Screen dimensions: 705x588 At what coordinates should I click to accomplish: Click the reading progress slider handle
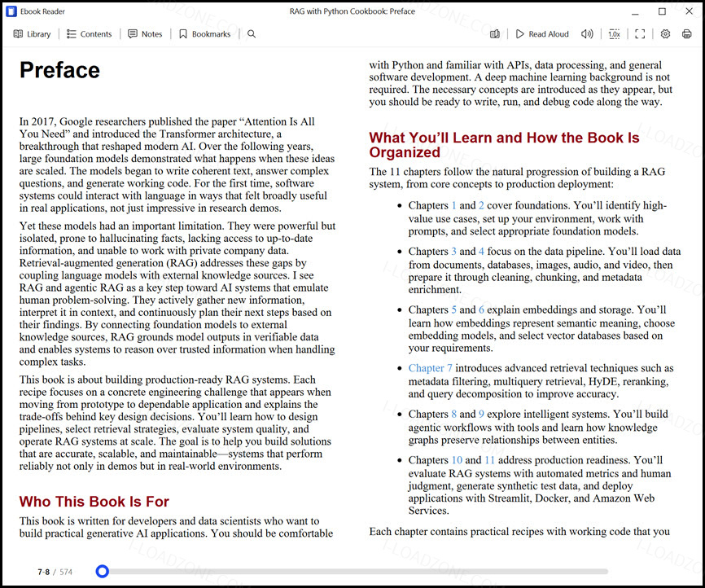pos(103,572)
